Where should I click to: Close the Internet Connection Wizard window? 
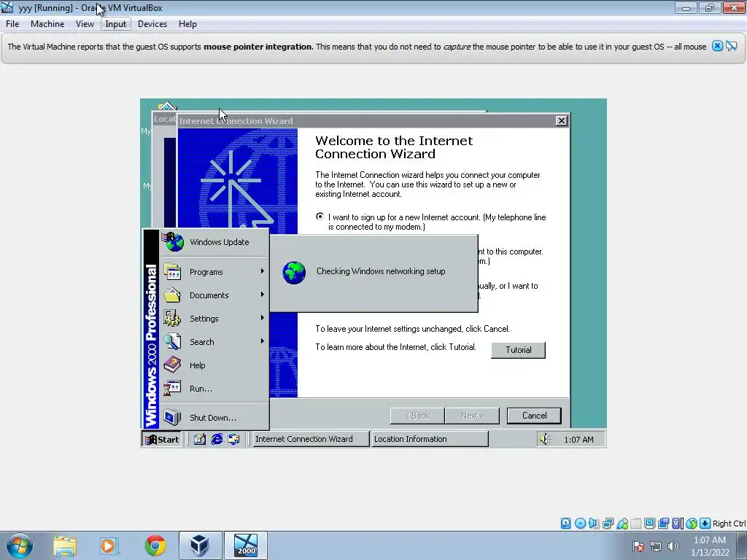562,121
